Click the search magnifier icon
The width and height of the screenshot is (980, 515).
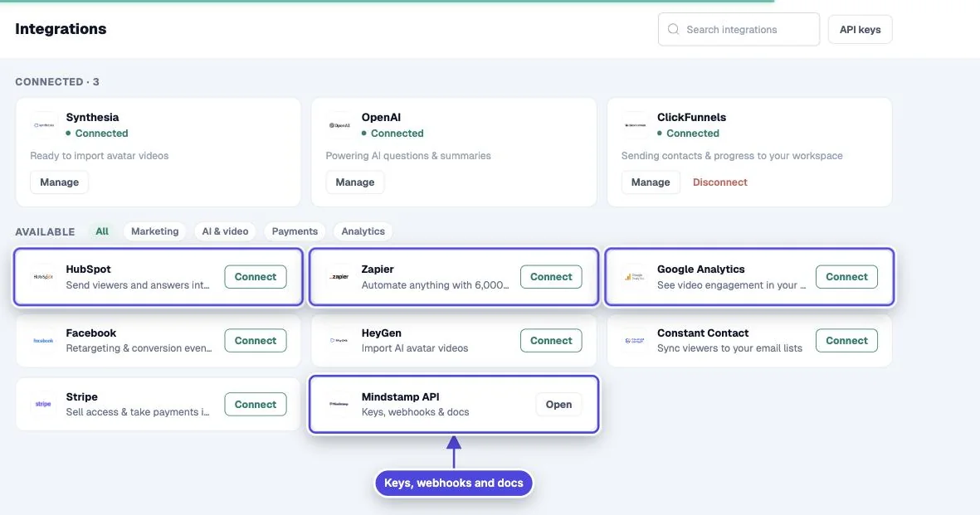click(673, 29)
